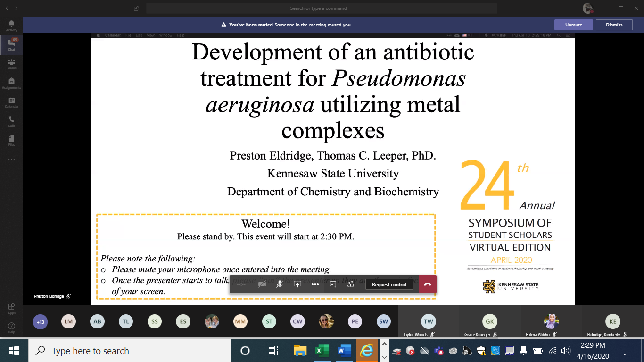Click the Unmute button in the banner
This screenshot has width=644, height=362.
573,25
